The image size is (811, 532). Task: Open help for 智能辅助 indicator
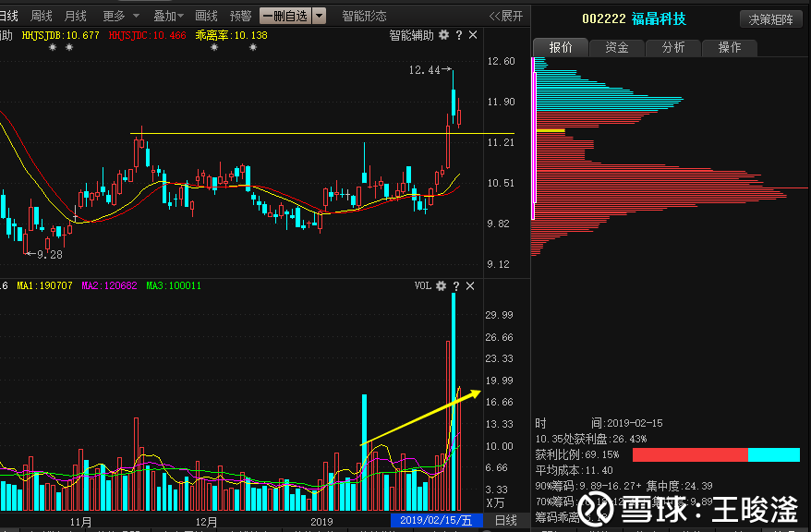(459, 35)
